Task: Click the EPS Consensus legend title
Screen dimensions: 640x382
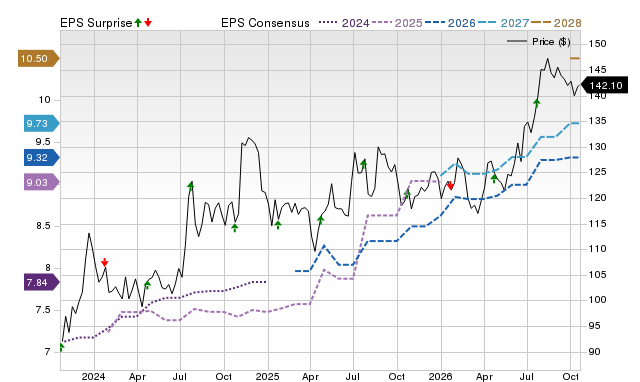Action: pyautogui.click(x=265, y=23)
